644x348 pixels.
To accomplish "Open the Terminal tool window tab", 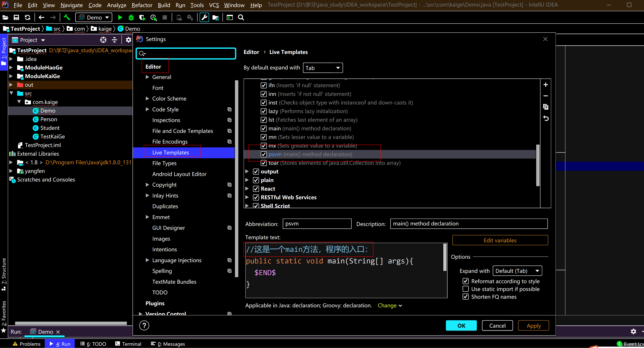I will (x=128, y=344).
